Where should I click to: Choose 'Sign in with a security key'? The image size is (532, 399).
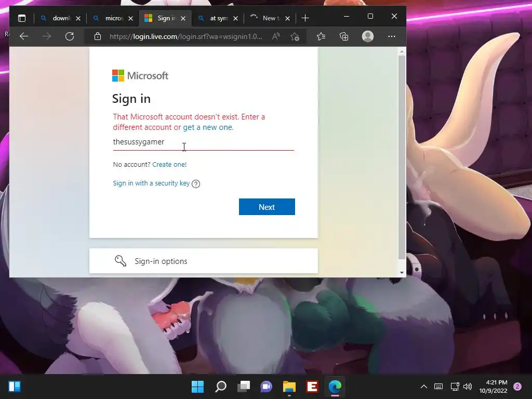pyautogui.click(x=151, y=183)
